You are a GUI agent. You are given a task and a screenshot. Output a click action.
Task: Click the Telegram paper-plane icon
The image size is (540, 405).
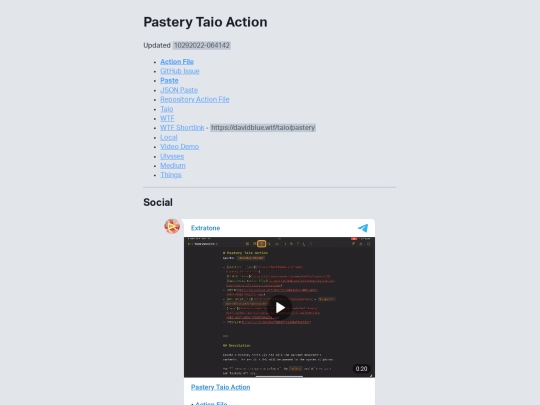point(363,228)
